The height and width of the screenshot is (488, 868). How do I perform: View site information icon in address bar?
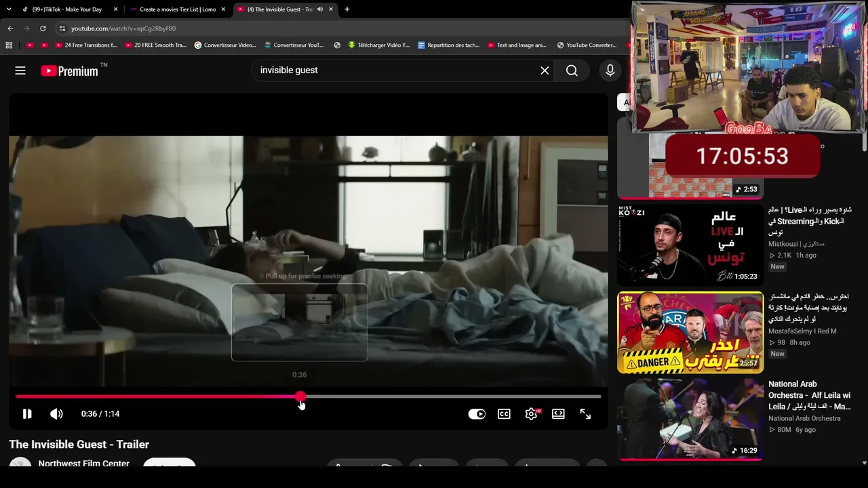pyautogui.click(x=62, y=28)
